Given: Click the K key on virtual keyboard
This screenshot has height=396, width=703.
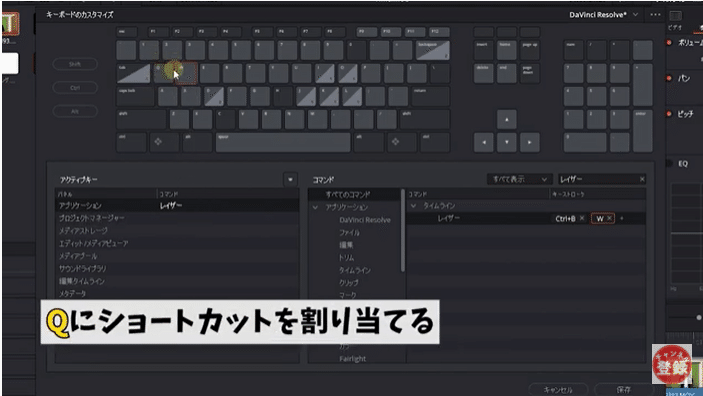Looking at the screenshot, I should point(329,96).
